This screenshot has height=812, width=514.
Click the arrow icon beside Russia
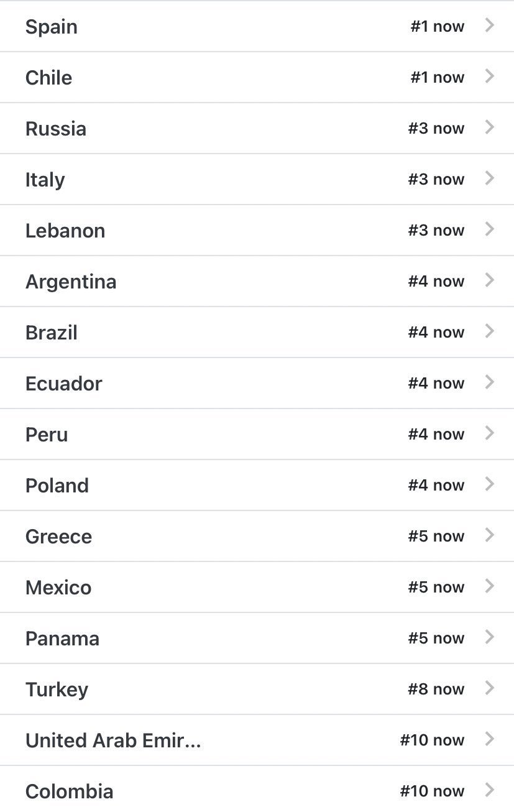(490, 127)
